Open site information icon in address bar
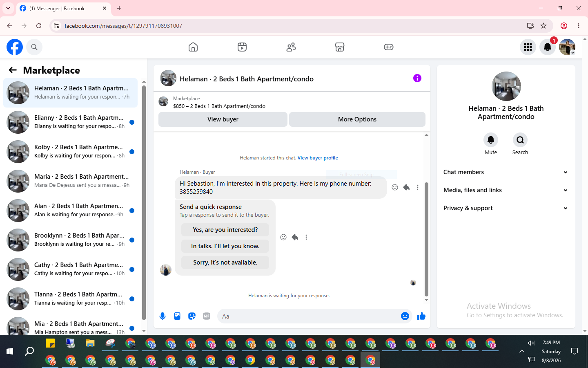588x368 pixels. (56, 26)
